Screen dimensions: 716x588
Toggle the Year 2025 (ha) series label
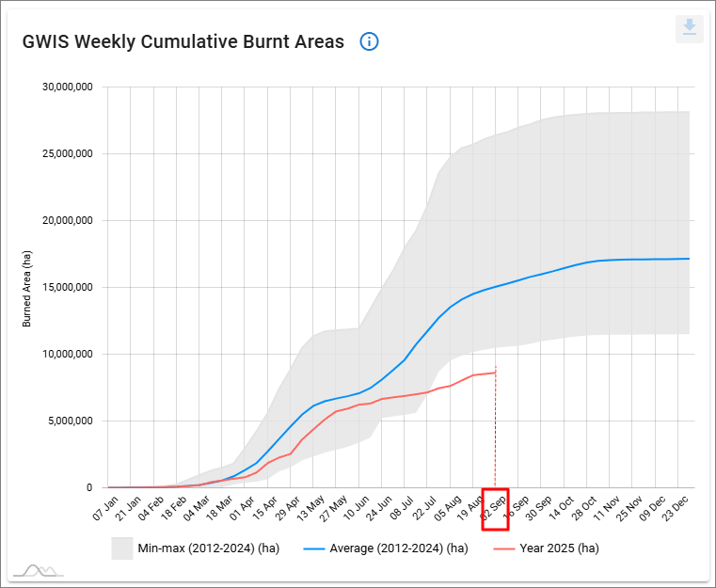pos(560,548)
